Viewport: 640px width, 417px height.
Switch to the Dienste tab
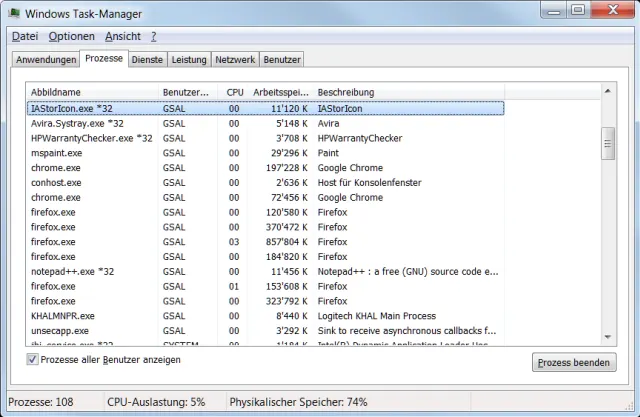148,60
